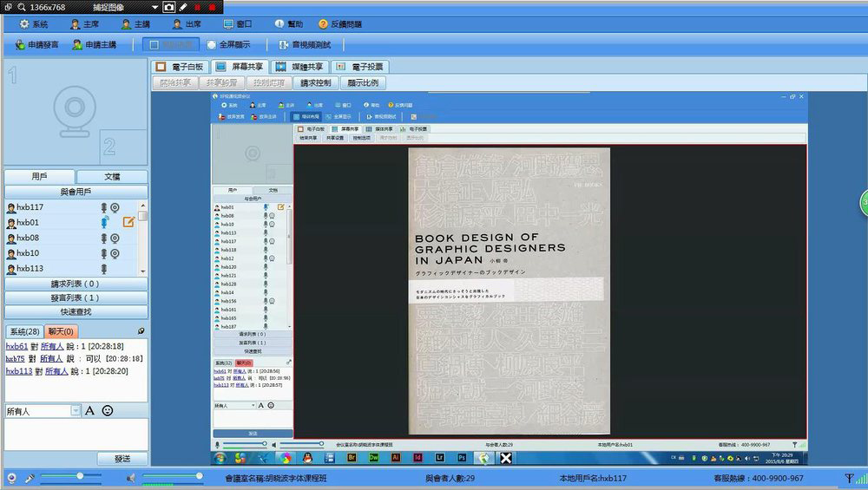Click the 請求控制 button
This screenshot has height=490, width=868.
(316, 83)
